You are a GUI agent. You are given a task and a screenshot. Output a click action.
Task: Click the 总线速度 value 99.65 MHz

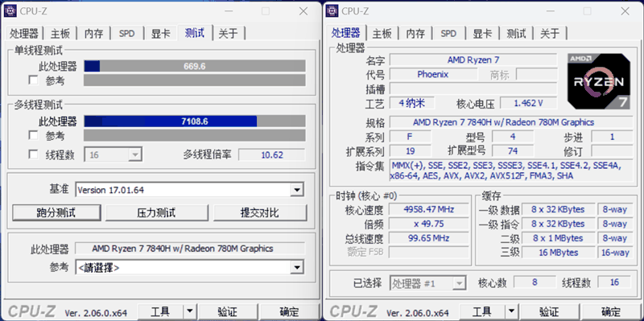coord(429,238)
